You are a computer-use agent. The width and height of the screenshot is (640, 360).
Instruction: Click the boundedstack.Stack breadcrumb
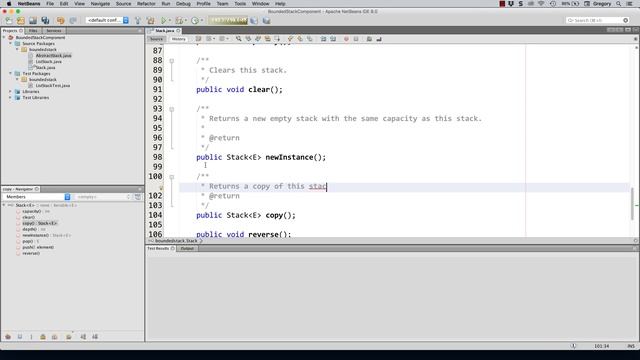[x=176, y=241]
